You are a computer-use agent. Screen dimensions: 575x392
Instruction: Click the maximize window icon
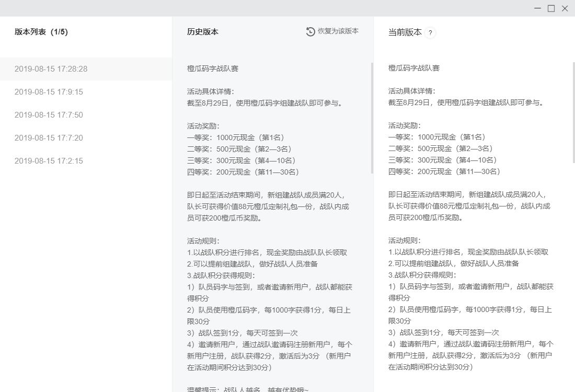tap(550, 8)
